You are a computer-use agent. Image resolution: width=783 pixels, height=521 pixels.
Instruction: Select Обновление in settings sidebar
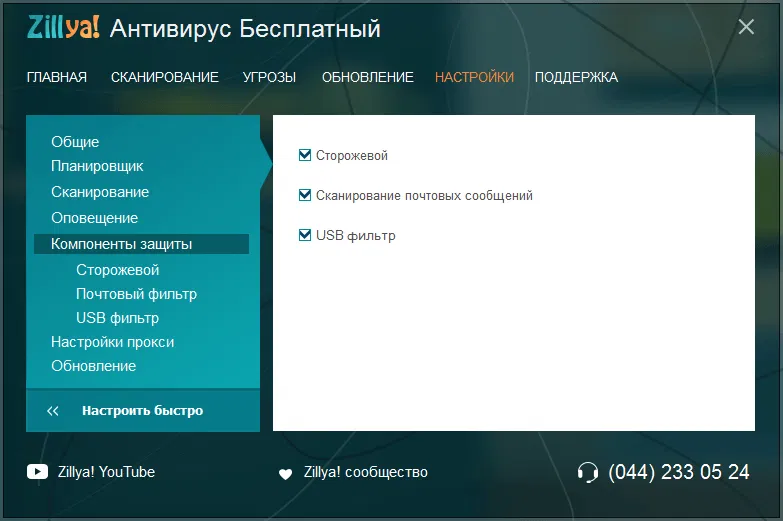[93, 366]
